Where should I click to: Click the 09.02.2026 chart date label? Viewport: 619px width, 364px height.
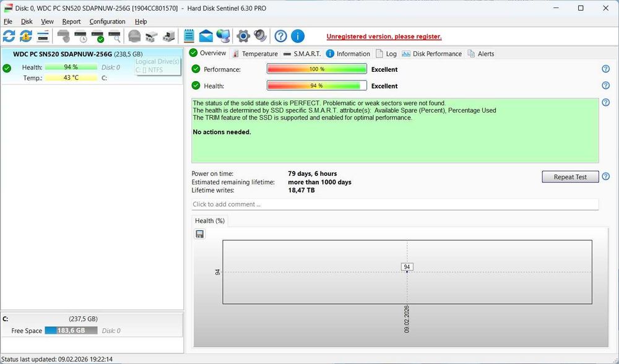pyautogui.click(x=407, y=319)
